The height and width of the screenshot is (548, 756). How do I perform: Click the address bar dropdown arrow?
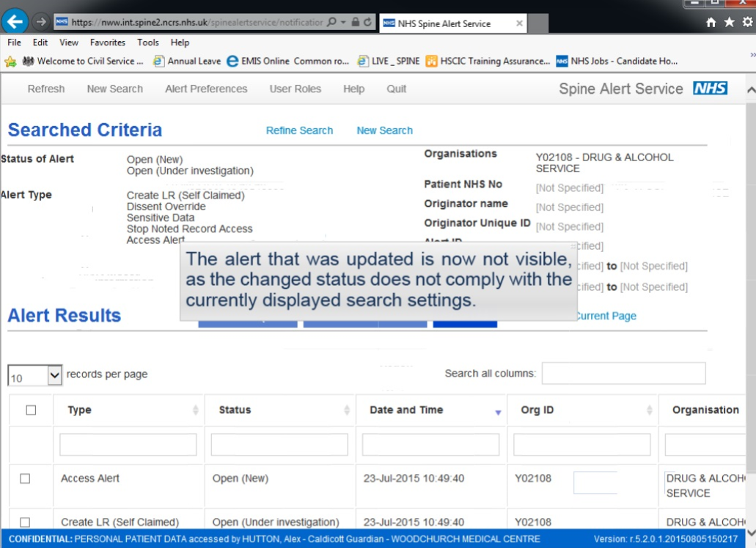coord(343,22)
